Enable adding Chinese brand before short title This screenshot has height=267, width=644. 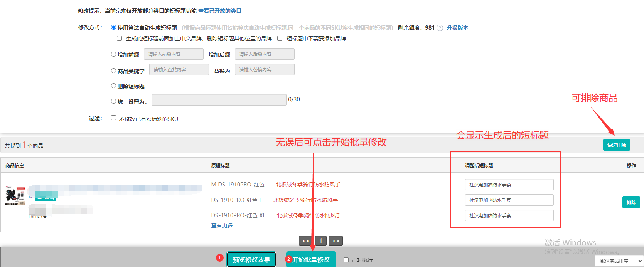(x=119, y=39)
